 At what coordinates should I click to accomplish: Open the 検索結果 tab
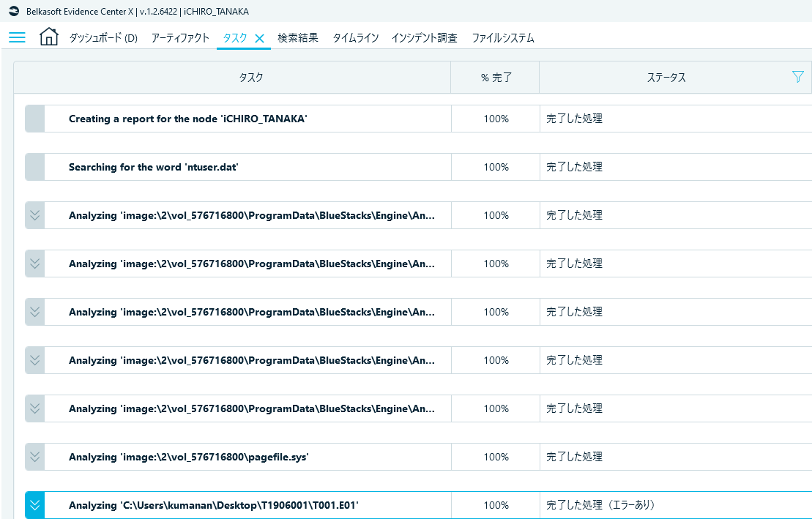click(298, 38)
